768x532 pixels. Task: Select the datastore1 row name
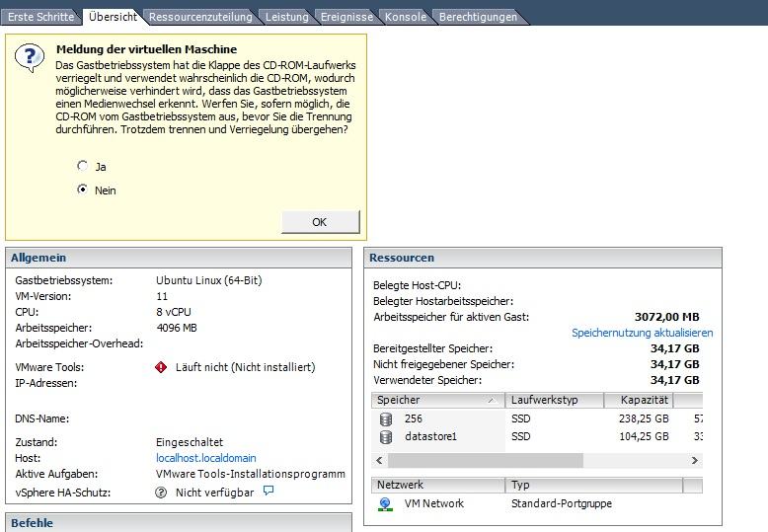pyautogui.click(x=430, y=436)
